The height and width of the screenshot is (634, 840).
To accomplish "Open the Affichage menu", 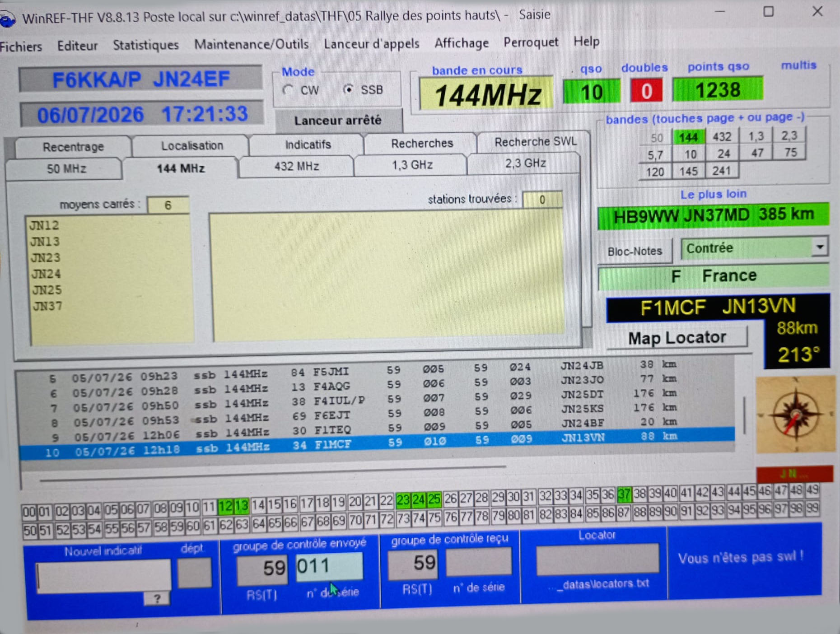I will click(461, 42).
